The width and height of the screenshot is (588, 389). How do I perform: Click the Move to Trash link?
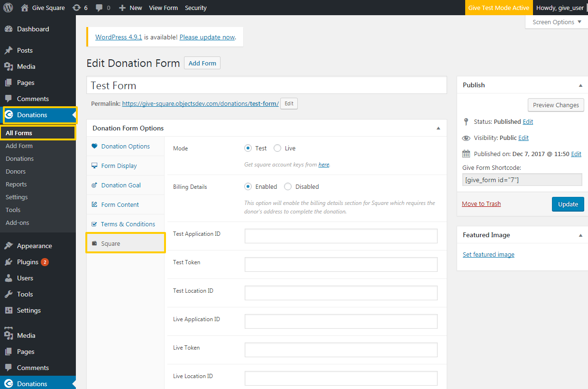click(481, 204)
